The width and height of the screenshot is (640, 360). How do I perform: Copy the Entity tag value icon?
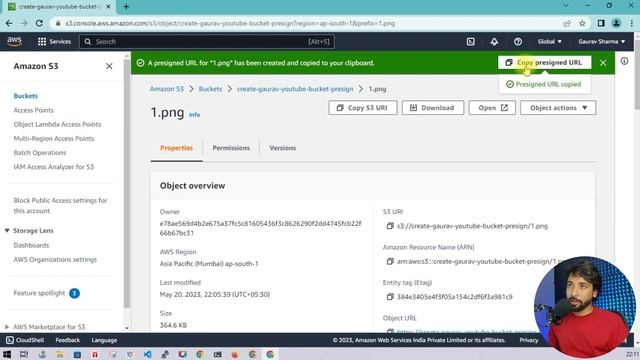click(x=390, y=297)
